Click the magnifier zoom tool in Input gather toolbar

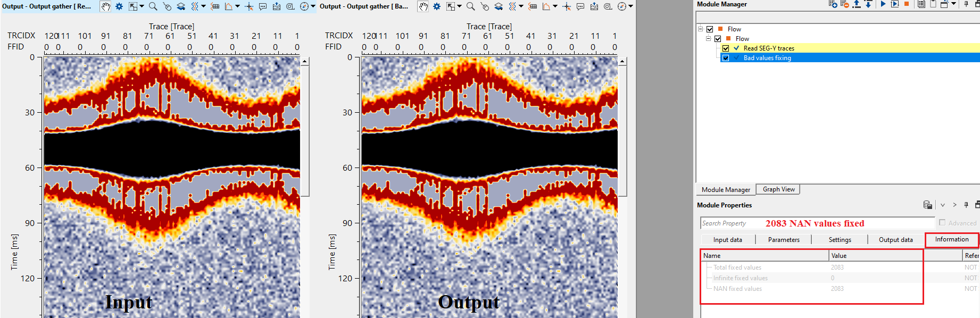[153, 6]
